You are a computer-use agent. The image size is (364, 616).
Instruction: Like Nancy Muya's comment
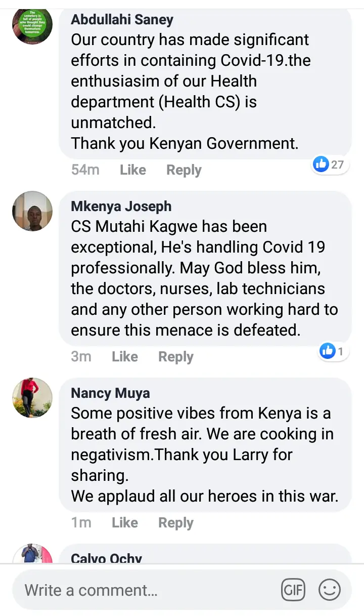125,522
